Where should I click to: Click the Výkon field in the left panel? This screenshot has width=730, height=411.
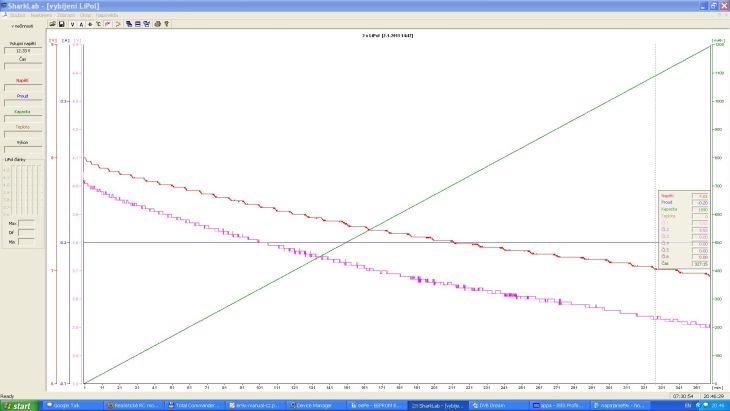click(23, 149)
